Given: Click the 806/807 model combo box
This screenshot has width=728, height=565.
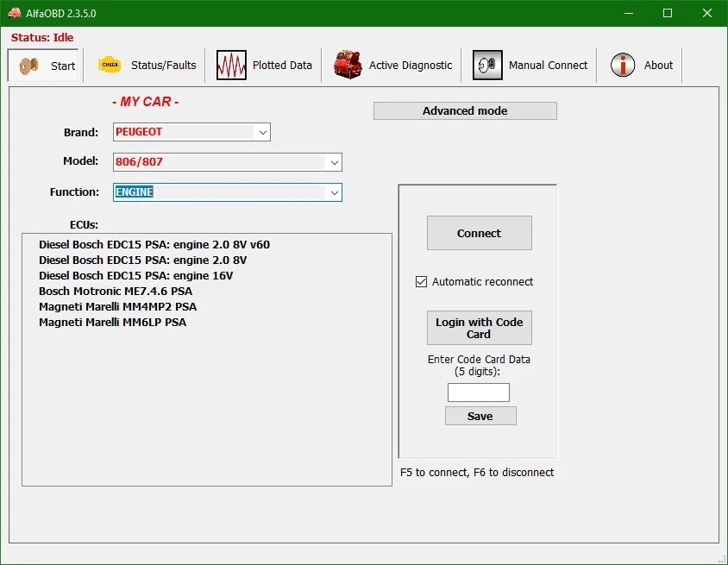Looking at the screenshot, I should pos(228,162).
